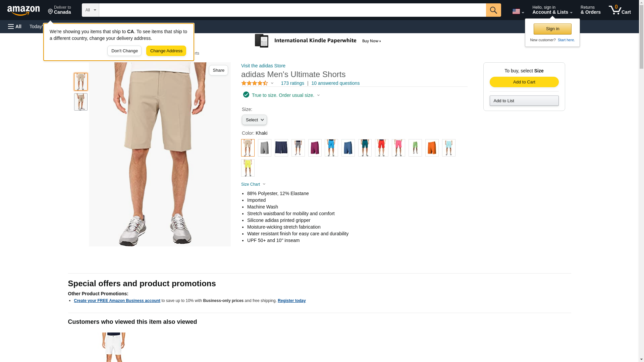Image resolution: width=644 pixels, height=362 pixels.
Task: Open the All hamburger menu
Action: [x=15, y=26]
